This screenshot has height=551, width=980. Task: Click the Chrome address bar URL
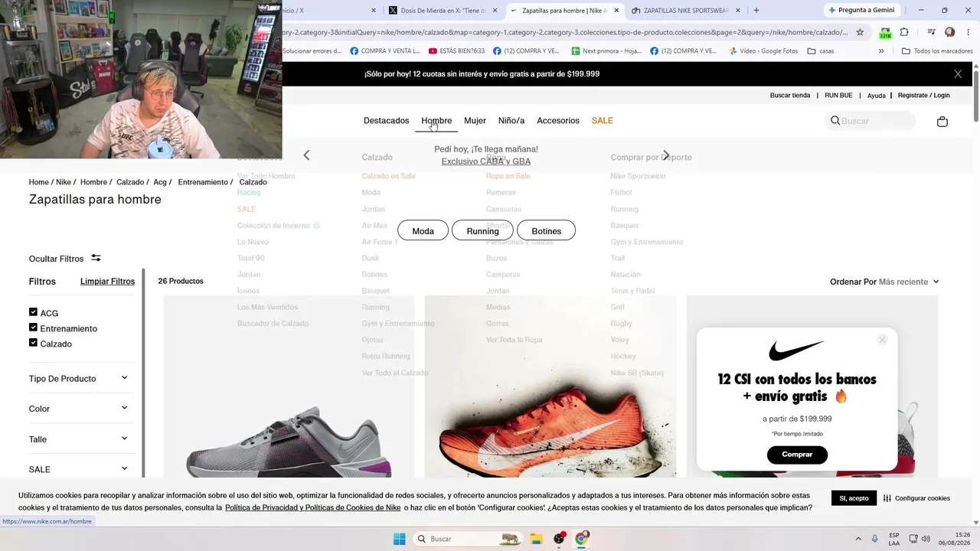565,32
